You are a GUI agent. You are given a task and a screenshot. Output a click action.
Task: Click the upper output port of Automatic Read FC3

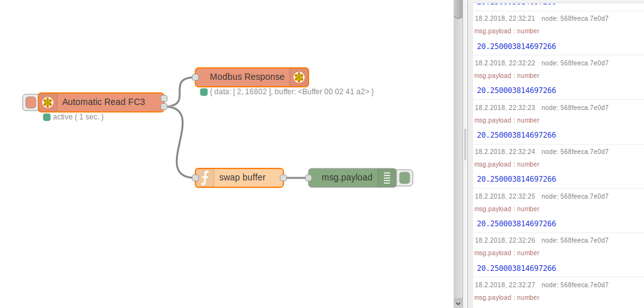(x=164, y=98)
